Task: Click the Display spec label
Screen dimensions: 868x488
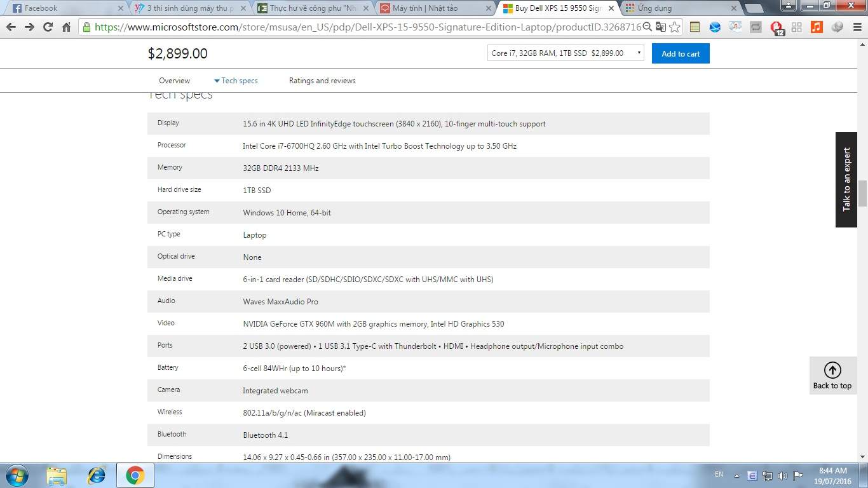Action: pos(168,123)
